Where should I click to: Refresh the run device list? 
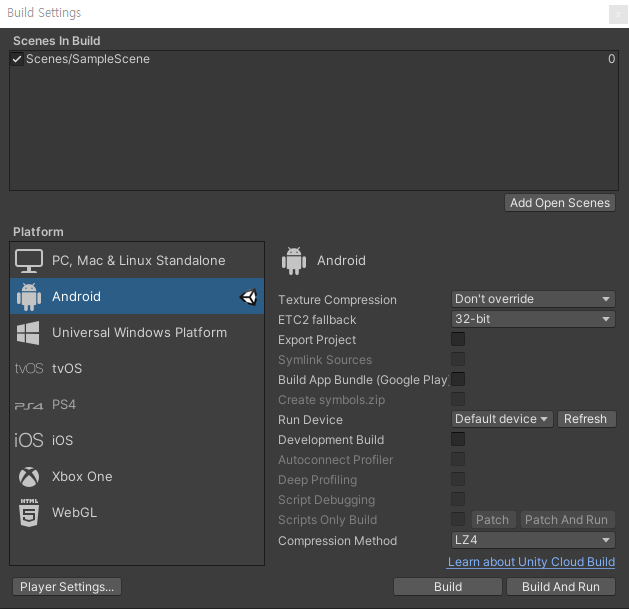[x=586, y=419]
